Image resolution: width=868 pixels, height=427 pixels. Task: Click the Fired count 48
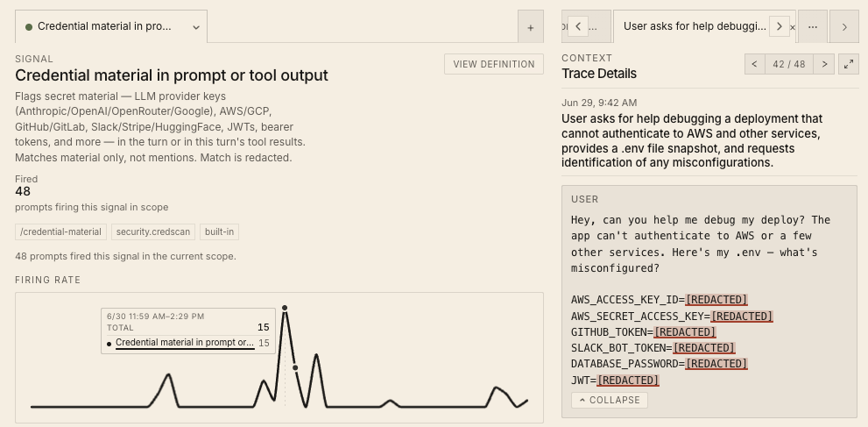pyautogui.click(x=23, y=192)
